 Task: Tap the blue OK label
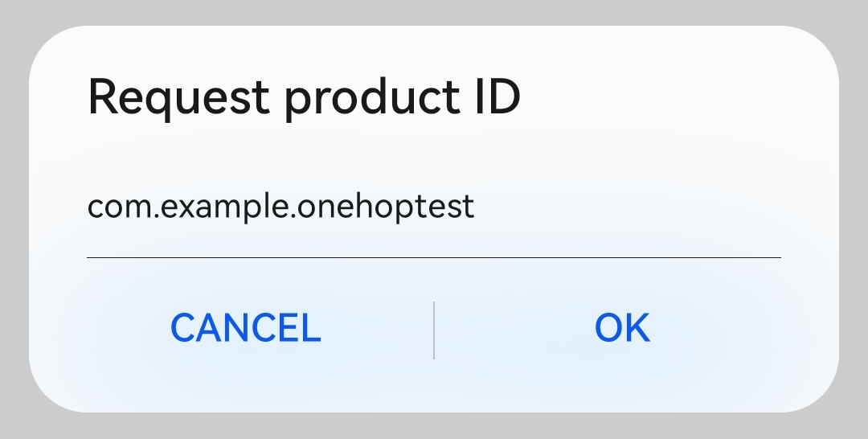click(x=622, y=328)
